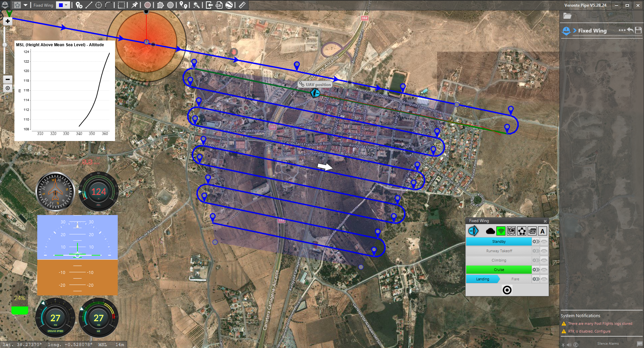Open the RTK is disabled Configure notification
644x348 pixels.
click(589, 331)
